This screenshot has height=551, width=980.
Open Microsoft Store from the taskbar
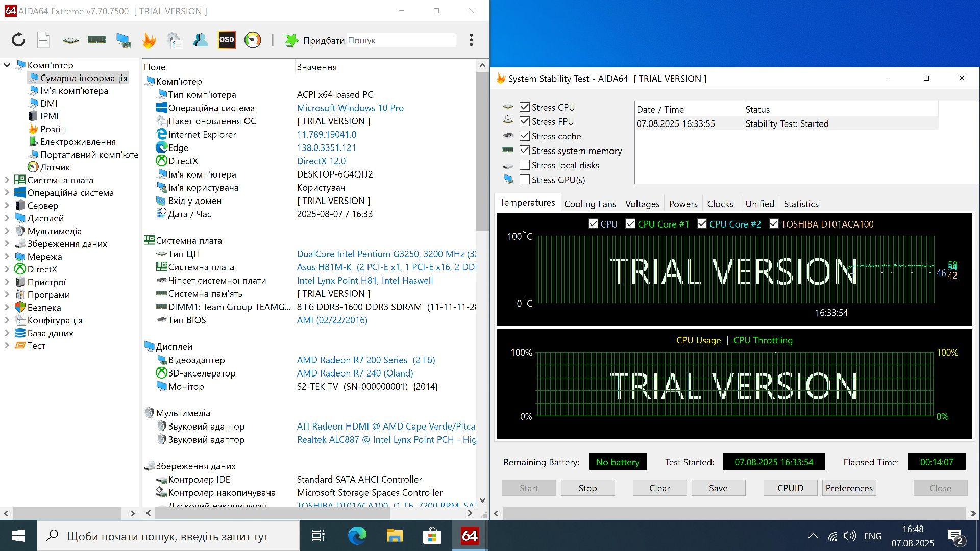[x=432, y=536]
